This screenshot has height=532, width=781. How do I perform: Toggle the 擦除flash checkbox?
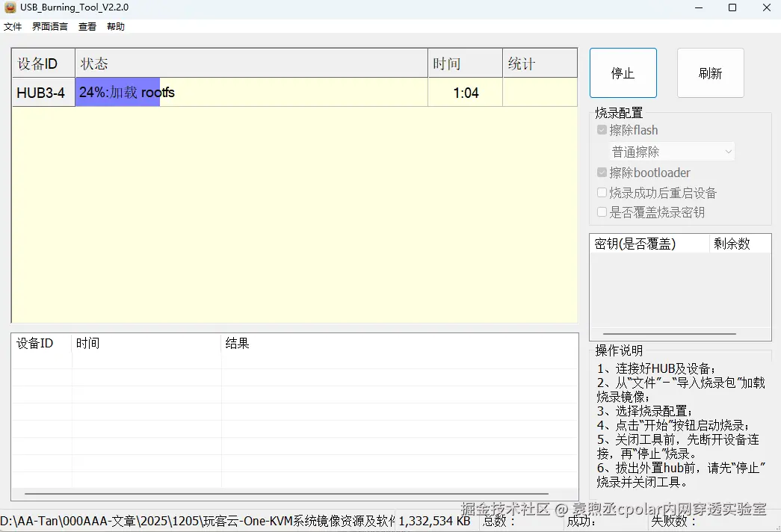[602, 129]
